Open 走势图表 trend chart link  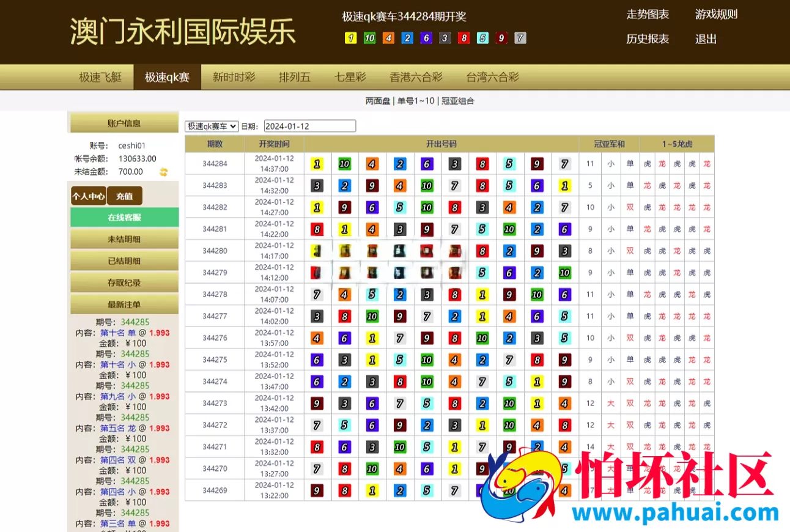click(x=648, y=14)
